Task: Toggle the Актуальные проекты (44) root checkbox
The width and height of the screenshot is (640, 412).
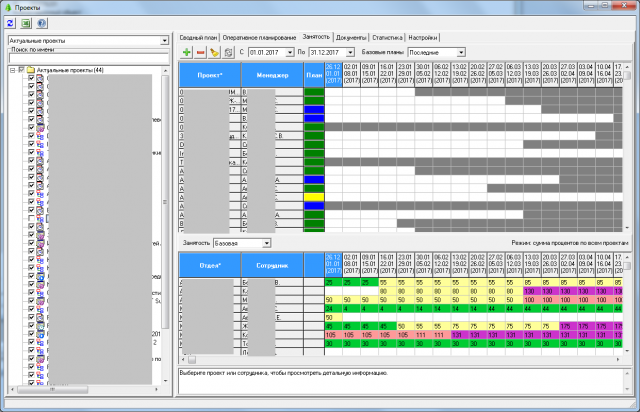Action: click(x=22, y=70)
